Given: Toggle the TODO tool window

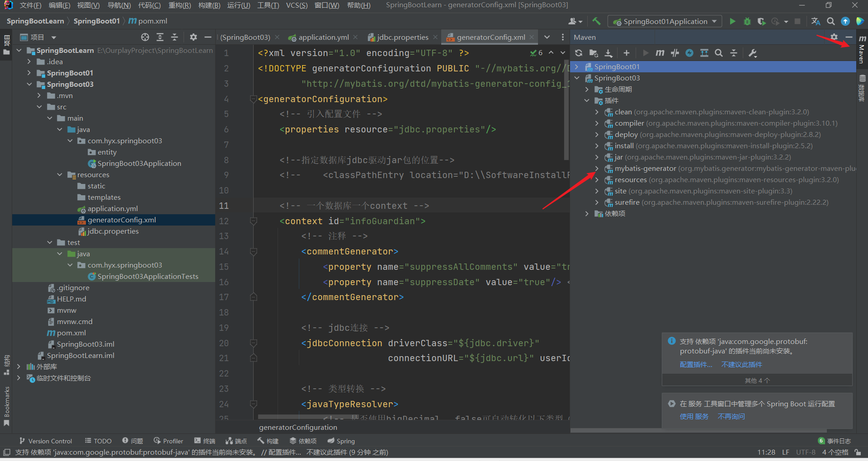Looking at the screenshot, I should pos(98,441).
